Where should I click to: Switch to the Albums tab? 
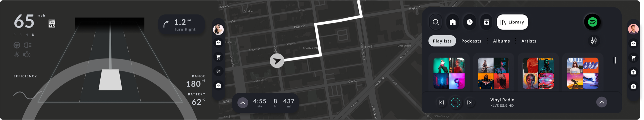502,41
